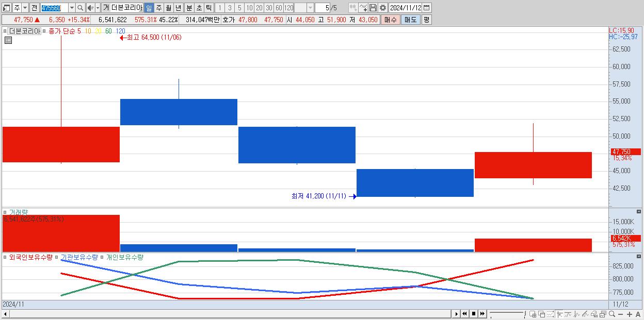The height and width of the screenshot is (320, 644).
Task: Choose the 20 interval button
Action: (x=259, y=8)
